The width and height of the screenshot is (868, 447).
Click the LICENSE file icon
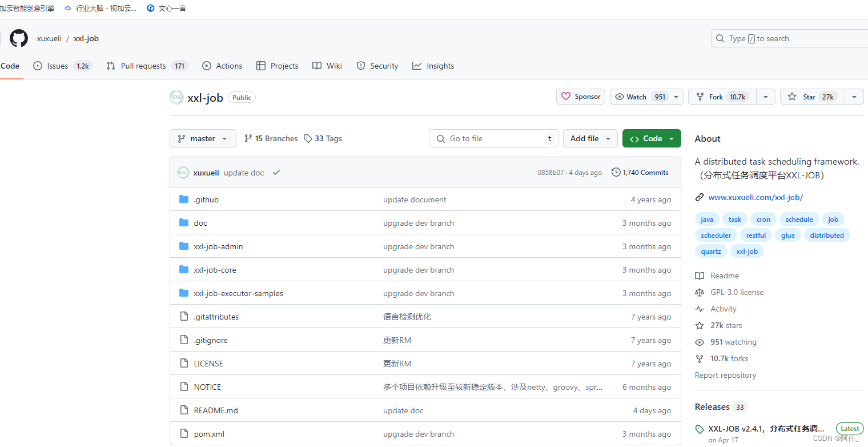pos(184,364)
